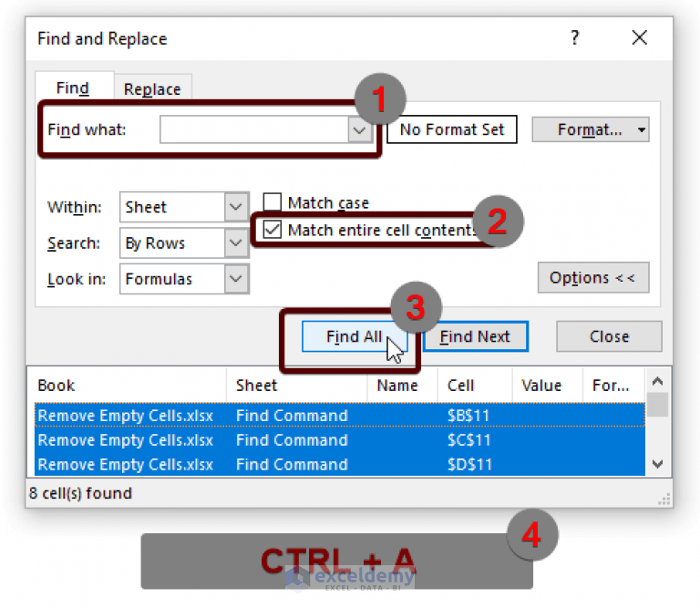This screenshot has width=700, height=608.
Task: Click the Find Next button
Action: click(x=476, y=336)
